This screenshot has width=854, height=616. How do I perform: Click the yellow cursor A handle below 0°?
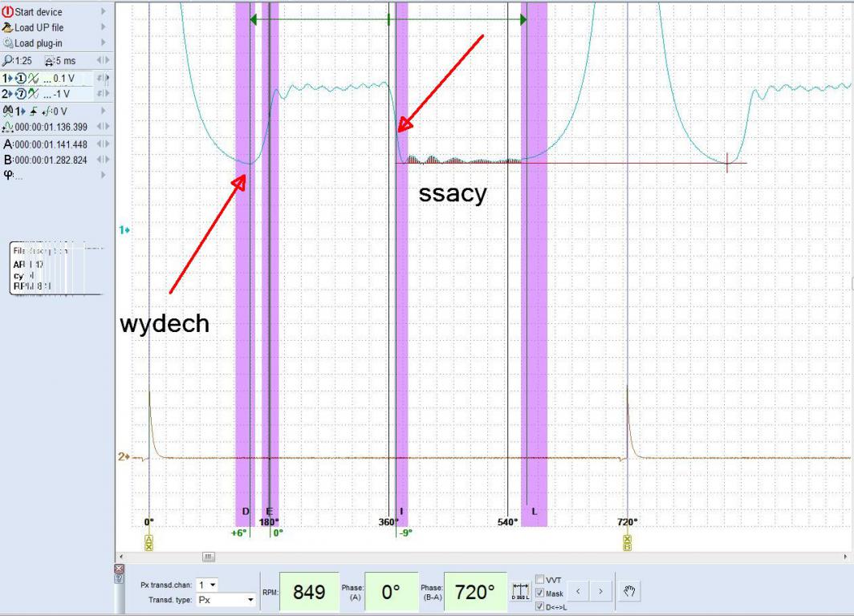[x=148, y=542]
